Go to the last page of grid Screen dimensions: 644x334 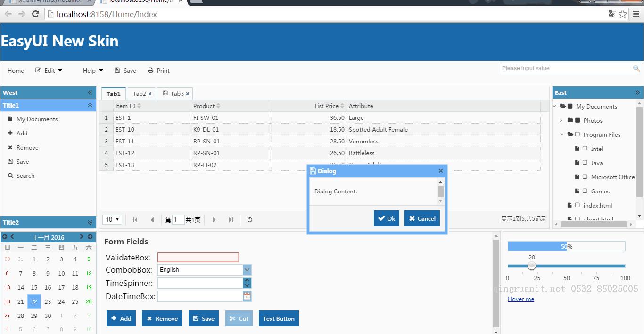[231, 219]
